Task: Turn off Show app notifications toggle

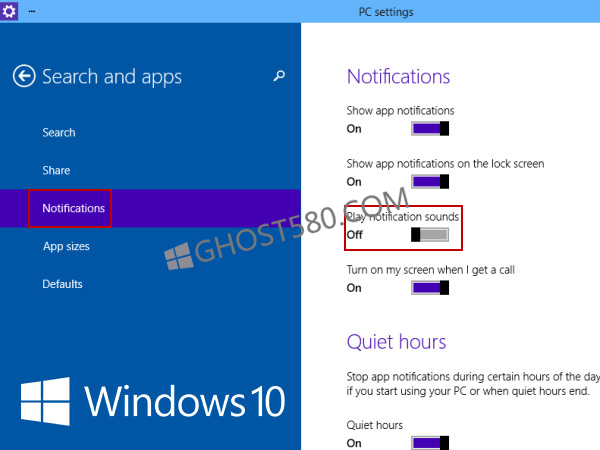Action: (430, 129)
